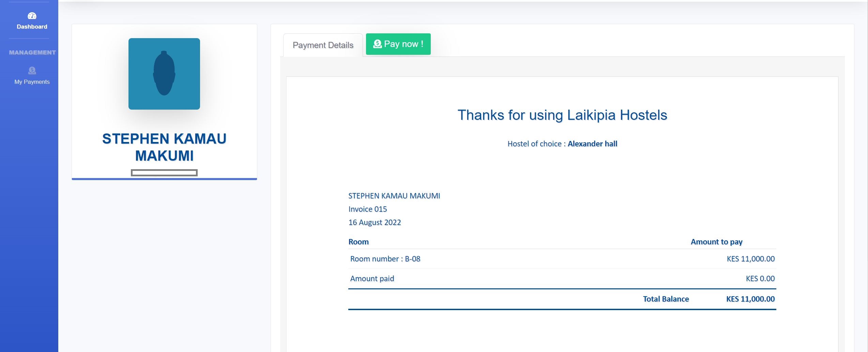
Task: Click the MANAGEMENT sidebar heading
Action: 32,52
